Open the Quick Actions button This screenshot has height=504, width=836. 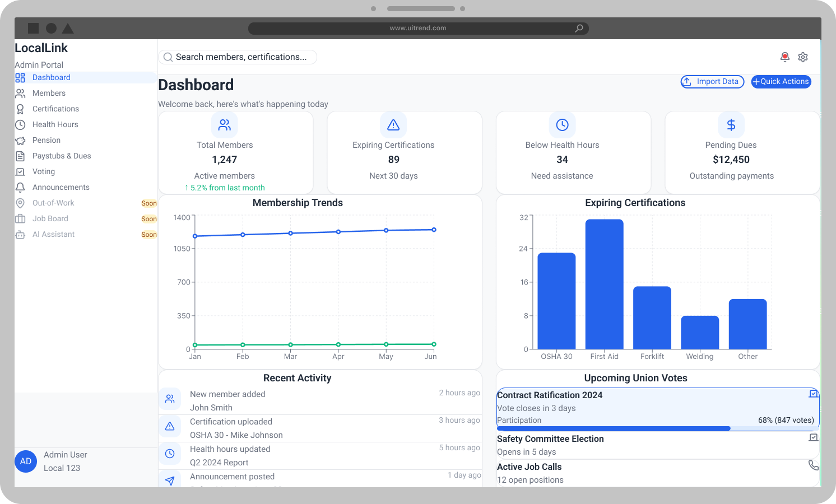781,82
